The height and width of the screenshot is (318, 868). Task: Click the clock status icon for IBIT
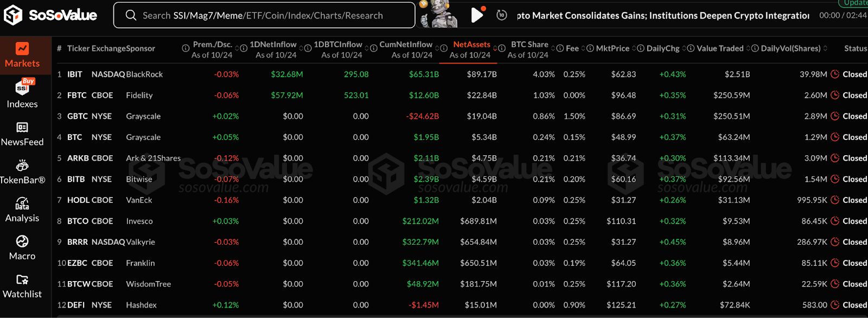(x=835, y=74)
